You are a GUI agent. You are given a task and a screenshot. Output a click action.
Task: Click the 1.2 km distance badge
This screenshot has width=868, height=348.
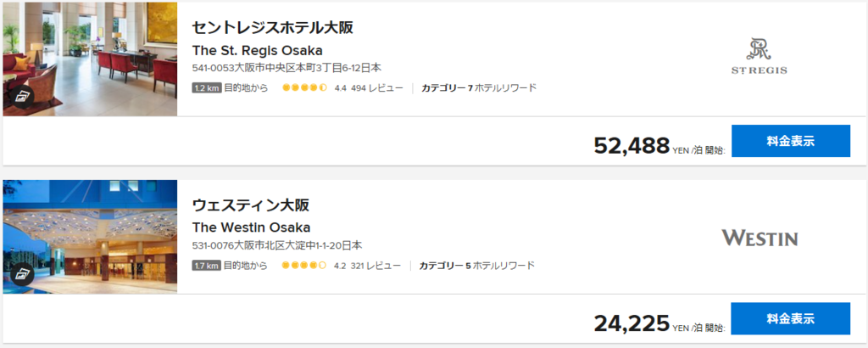click(207, 87)
